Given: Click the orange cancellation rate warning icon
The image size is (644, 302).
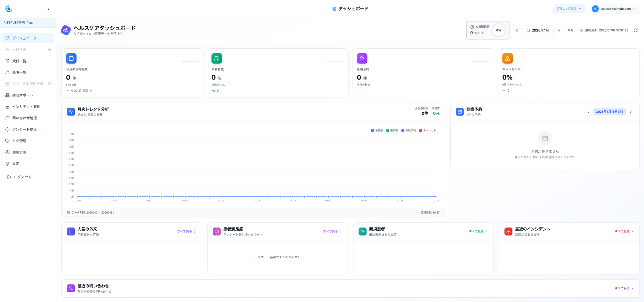Looking at the screenshot, I should tap(507, 59).
